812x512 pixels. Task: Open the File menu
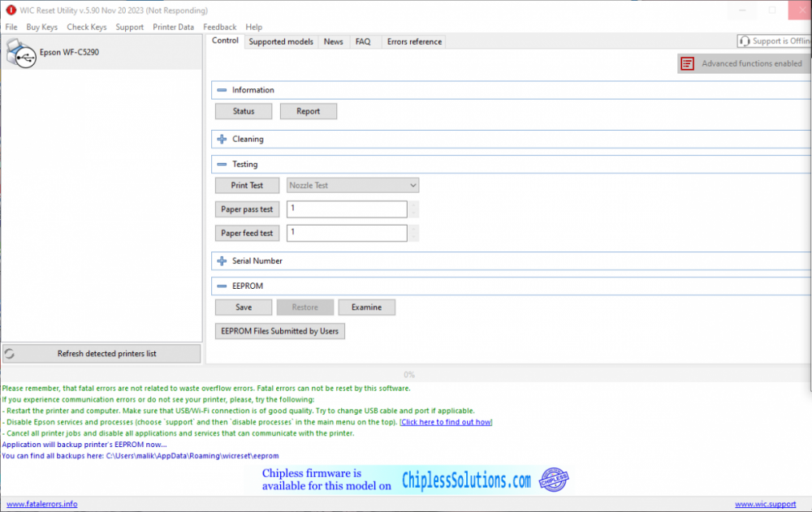point(11,27)
